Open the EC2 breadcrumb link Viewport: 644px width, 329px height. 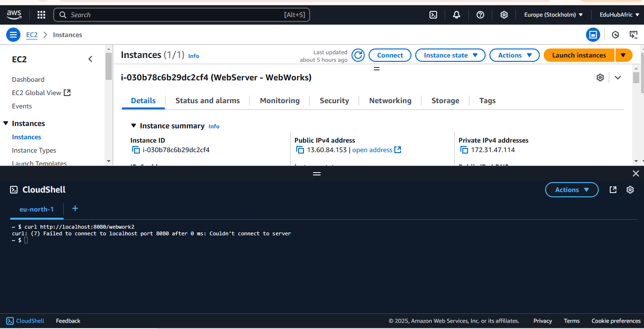(32, 35)
